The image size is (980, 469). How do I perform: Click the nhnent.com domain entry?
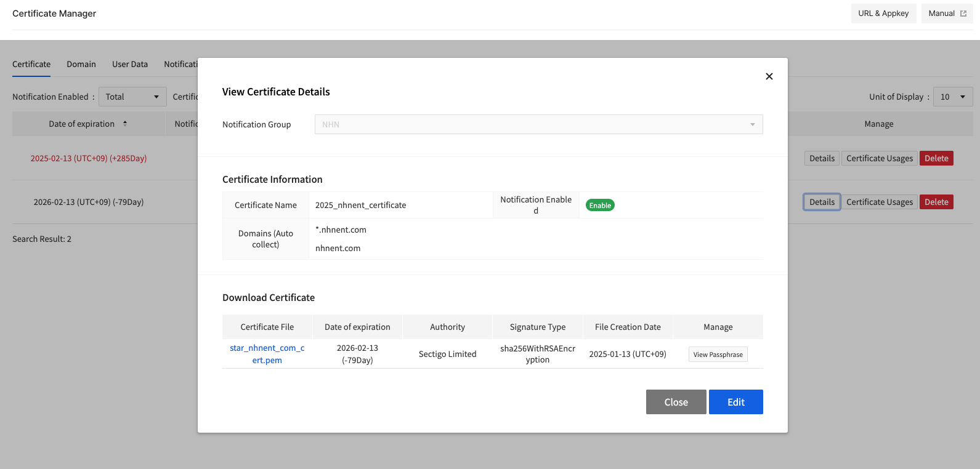(338, 248)
